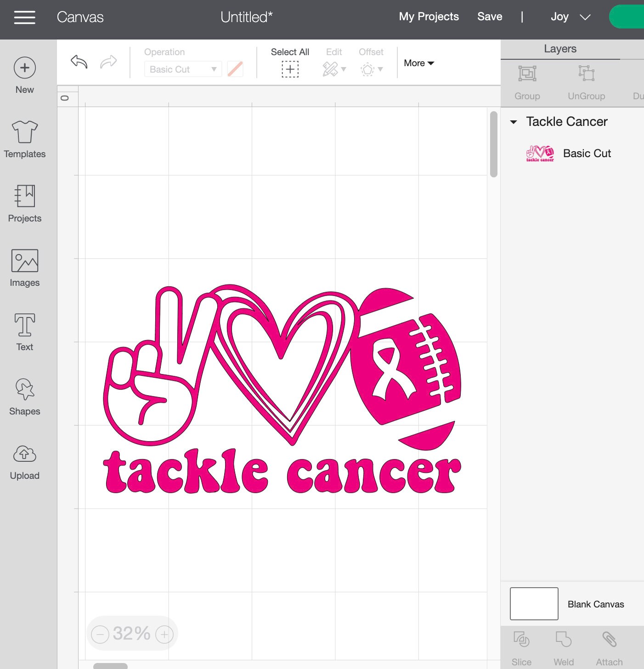Save the Untitled project
The image size is (644, 669).
489,17
